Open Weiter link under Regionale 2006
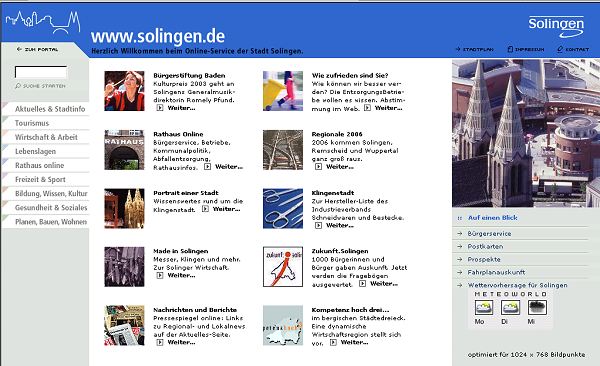This screenshot has width=600, height=366. point(334,167)
